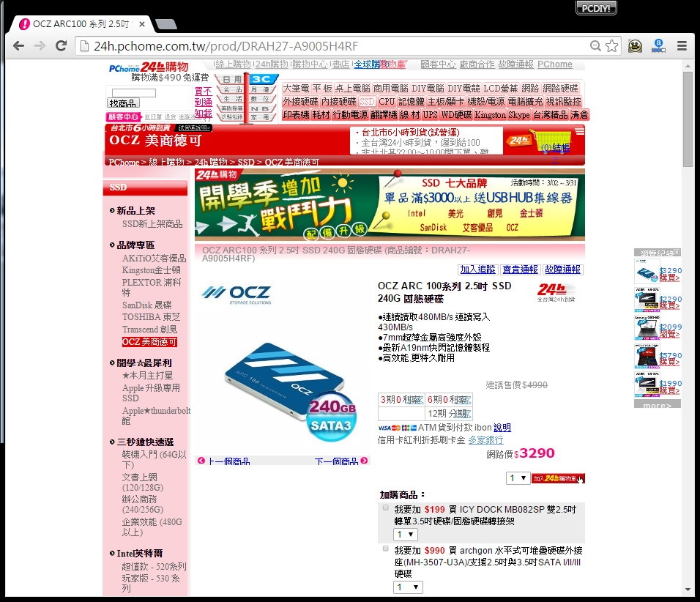Image resolution: width=700 pixels, height=602 pixels.
Task: Click the more> button under browsing history
Action: click(657, 404)
